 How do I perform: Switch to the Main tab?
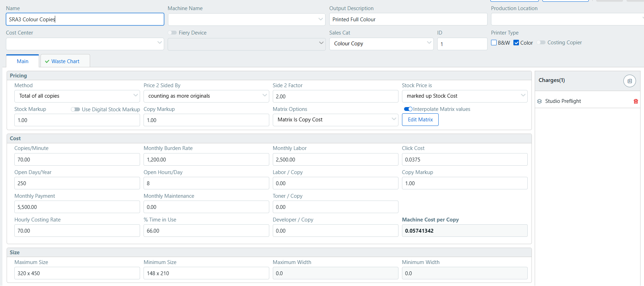[23, 61]
